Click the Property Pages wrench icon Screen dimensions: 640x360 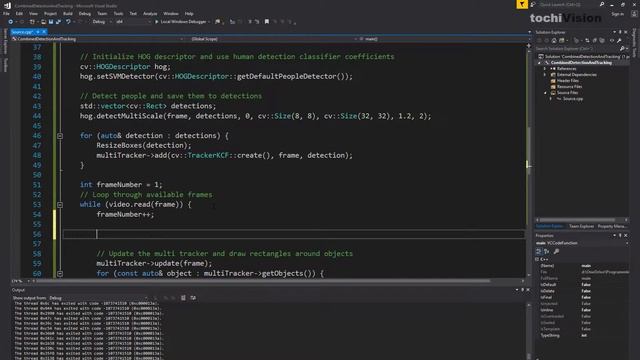[x=556, y=251]
